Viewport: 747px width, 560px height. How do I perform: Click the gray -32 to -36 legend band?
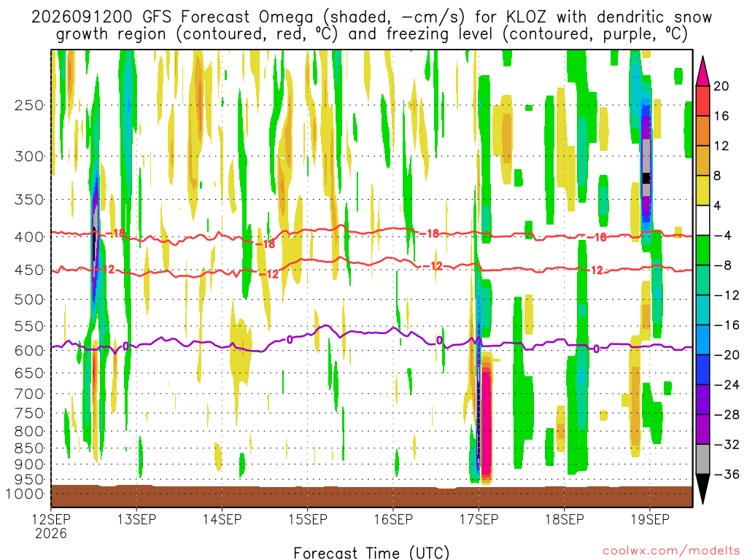click(x=703, y=459)
